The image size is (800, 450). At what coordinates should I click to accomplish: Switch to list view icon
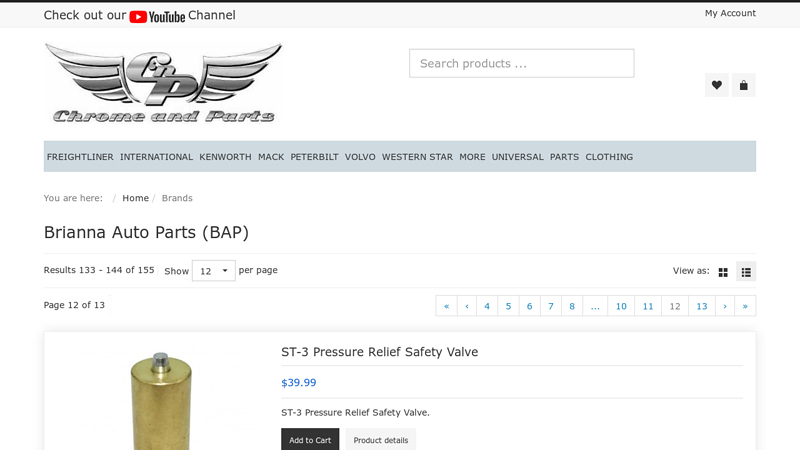coord(746,272)
